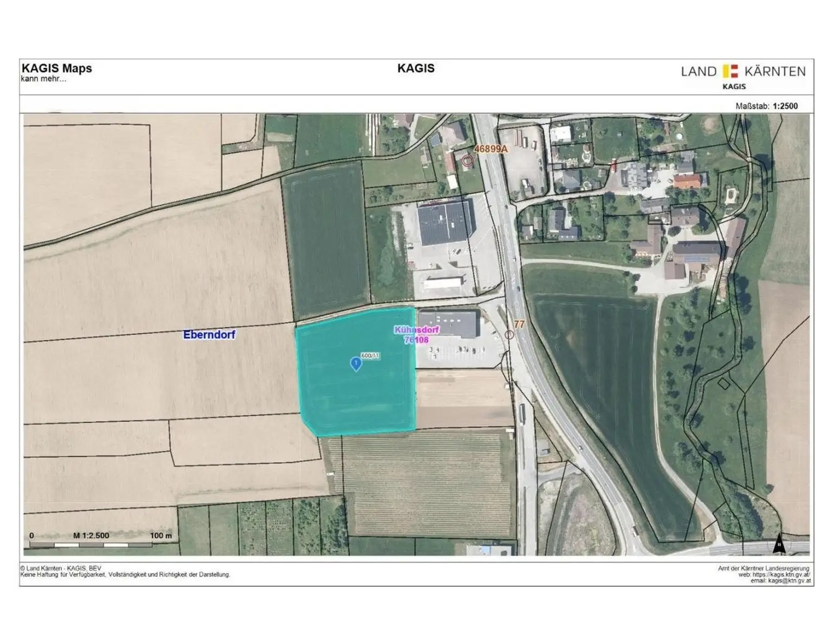Click the KAGIS Maps header title
Screen dimensions: 833x644
click(57, 68)
